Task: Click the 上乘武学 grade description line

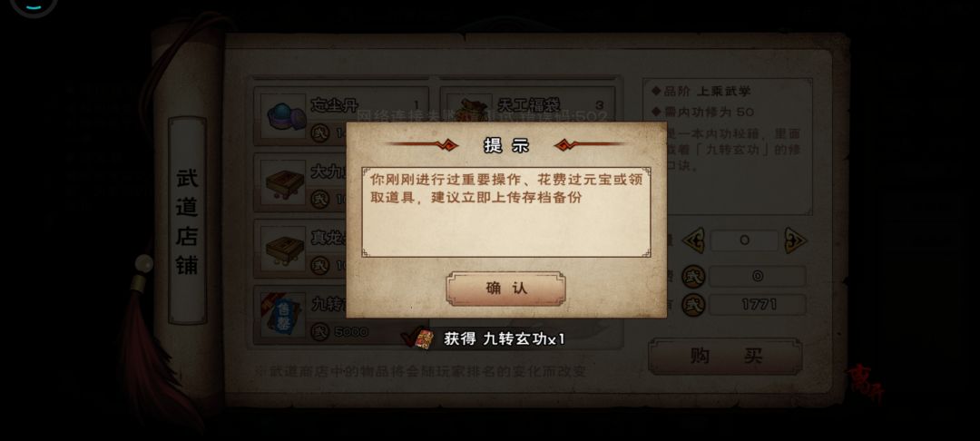Action: pyautogui.click(x=701, y=92)
